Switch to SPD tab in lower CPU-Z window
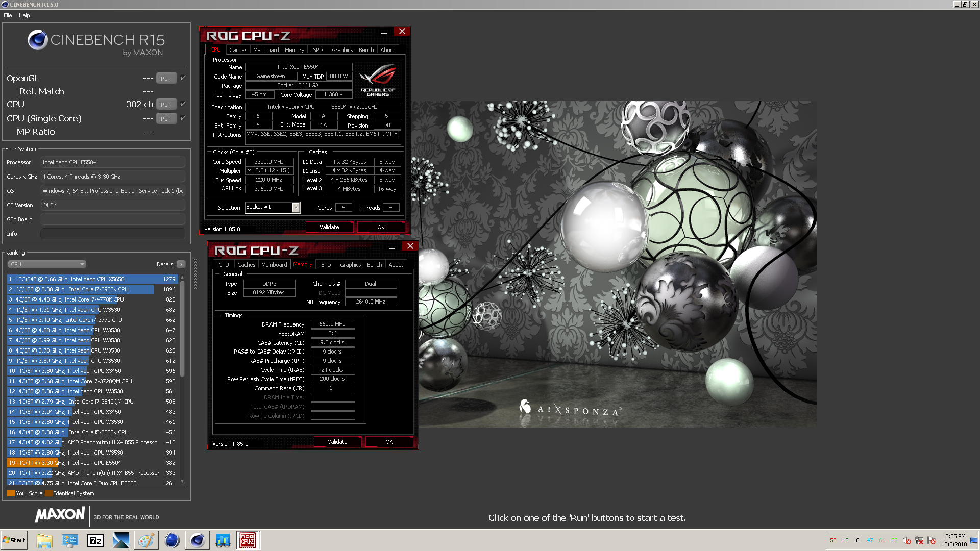The image size is (980, 551). click(326, 265)
